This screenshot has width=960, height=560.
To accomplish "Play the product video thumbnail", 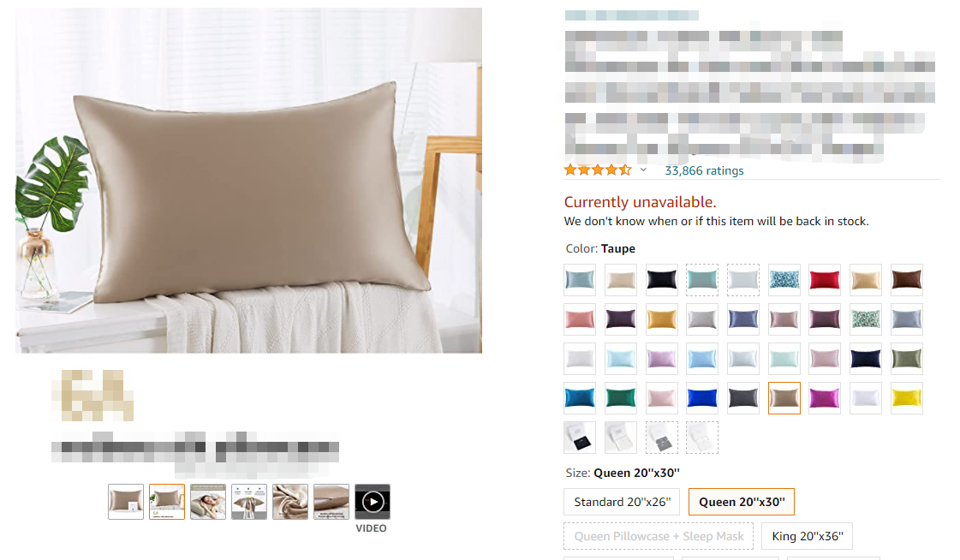I will tap(373, 502).
